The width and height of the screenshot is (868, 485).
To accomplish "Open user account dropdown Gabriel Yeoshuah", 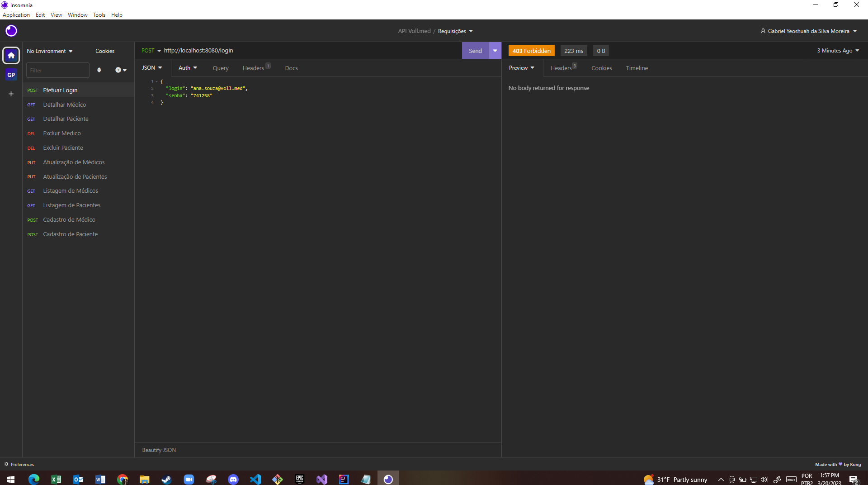I will [809, 31].
